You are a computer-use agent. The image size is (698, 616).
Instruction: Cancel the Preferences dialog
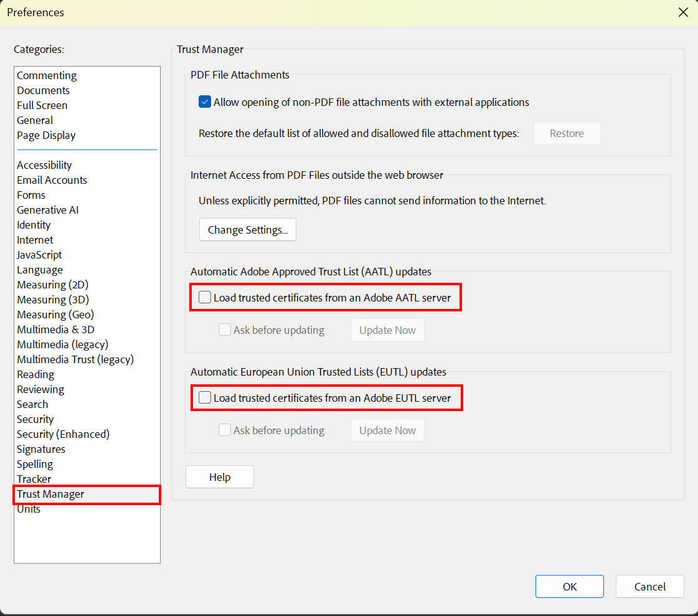point(649,586)
